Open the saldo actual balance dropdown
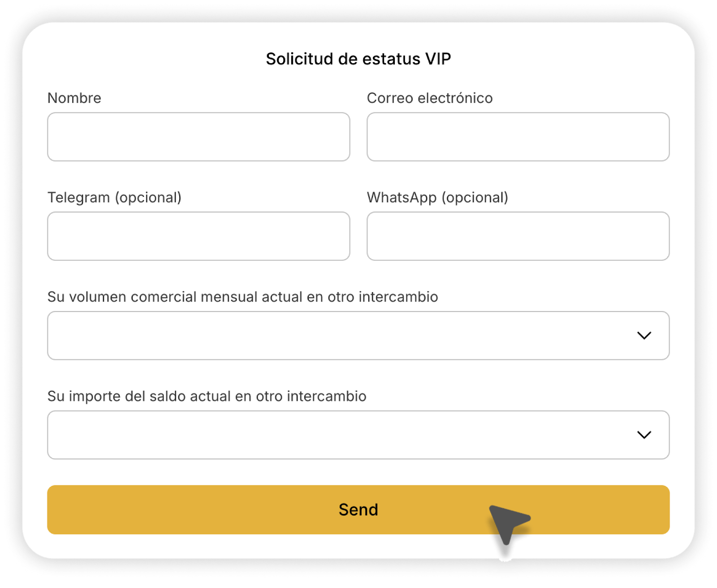Viewport: 717px width, 588px height. tap(341, 435)
